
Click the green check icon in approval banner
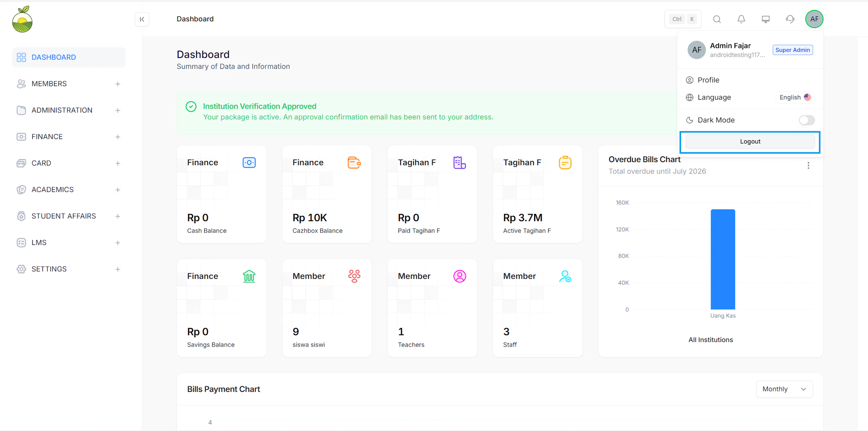(x=191, y=107)
